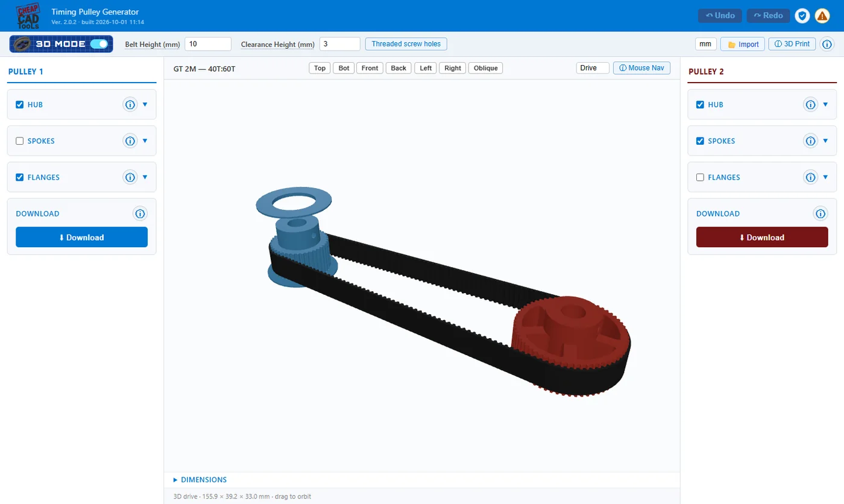This screenshot has height=504, width=844.
Task: Click the 3D Print button
Action: click(x=792, y=44)
